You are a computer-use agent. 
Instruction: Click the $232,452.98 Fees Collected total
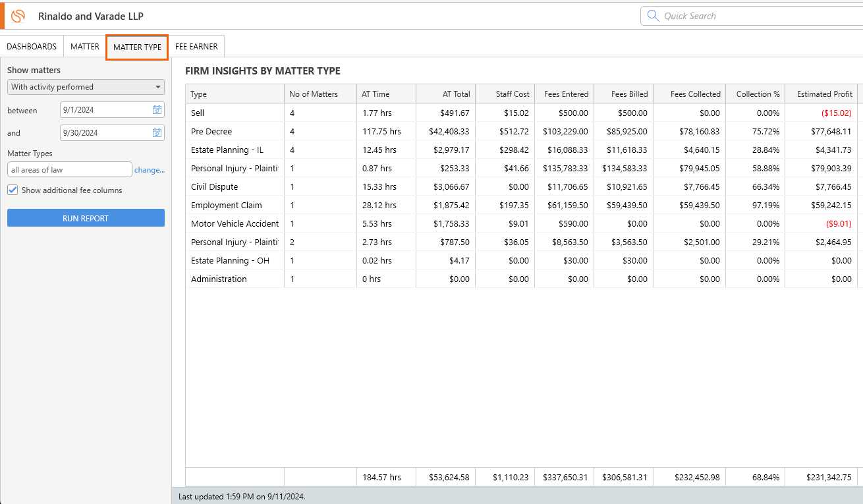[689, 477]
